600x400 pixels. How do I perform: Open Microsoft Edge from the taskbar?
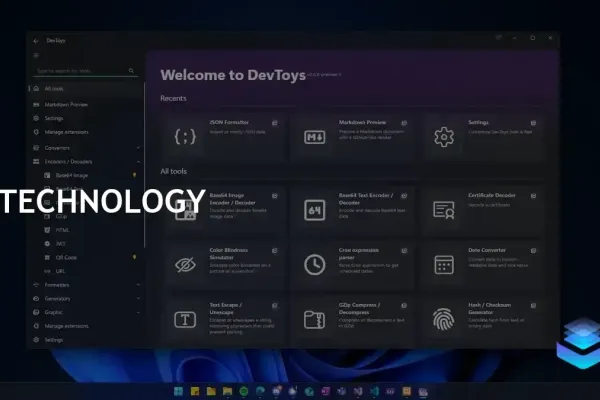pyautogui.click(x=260, y=391)
